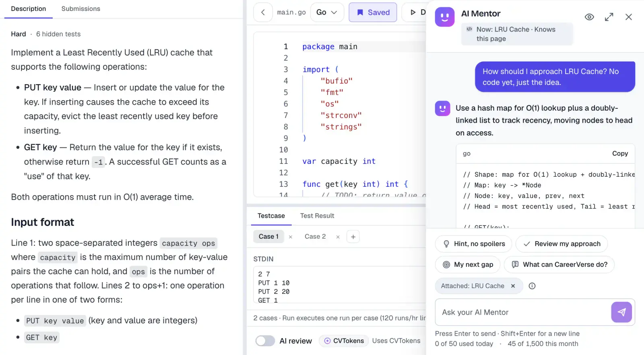Click the 'package main' code line
This screenshot has width=644, height=355.
[x=330, y=47]
